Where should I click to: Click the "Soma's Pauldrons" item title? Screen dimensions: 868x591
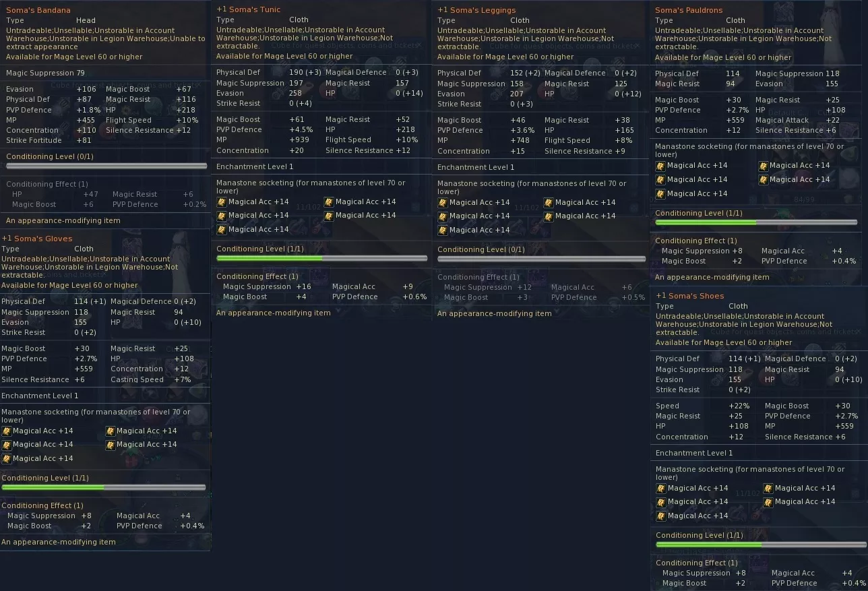coord(689,10)
